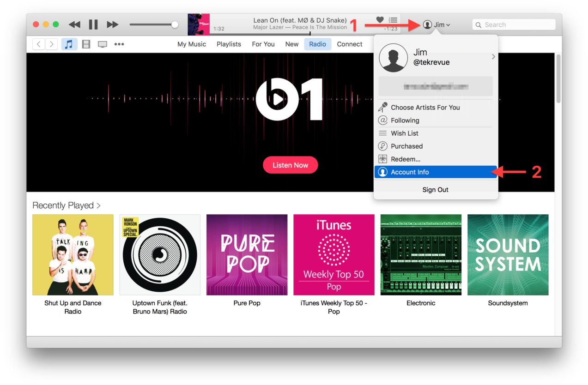Click the vertical scrollbar

(558, 78)
